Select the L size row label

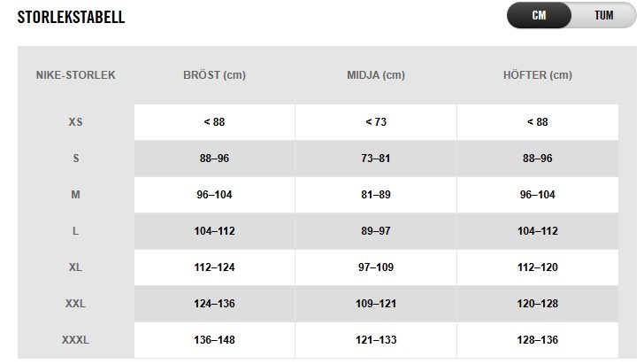pos(75,231)
